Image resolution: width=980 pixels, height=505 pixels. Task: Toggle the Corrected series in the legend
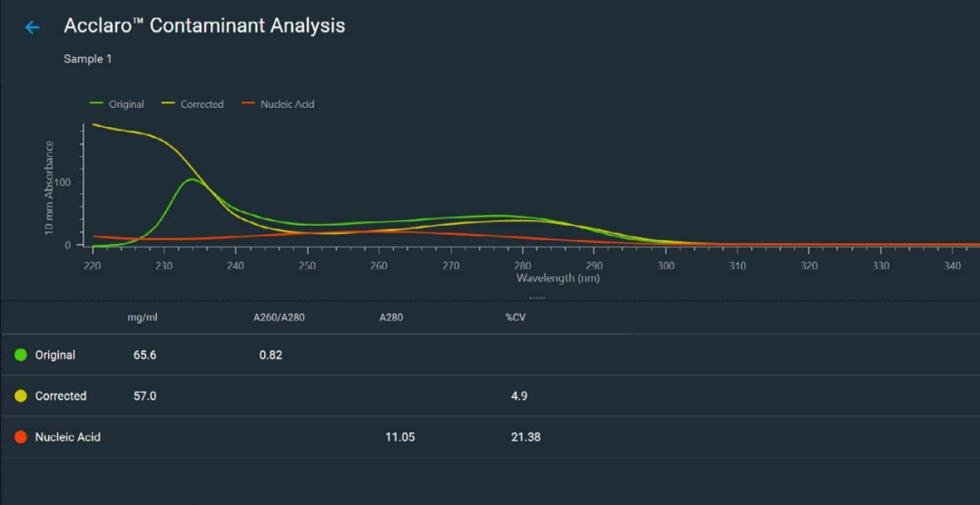pyautogui.click(x=192, y=104)
